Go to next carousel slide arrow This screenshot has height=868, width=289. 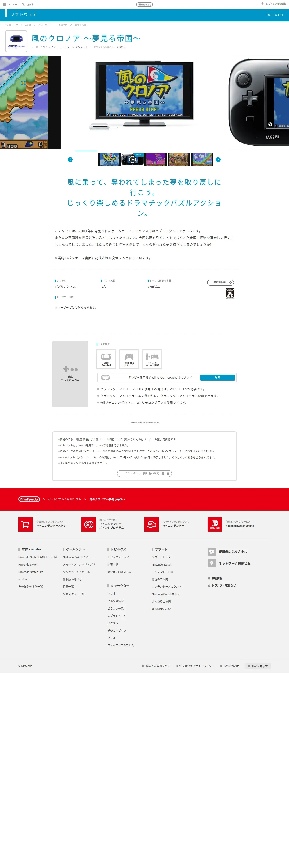[218, 159]
